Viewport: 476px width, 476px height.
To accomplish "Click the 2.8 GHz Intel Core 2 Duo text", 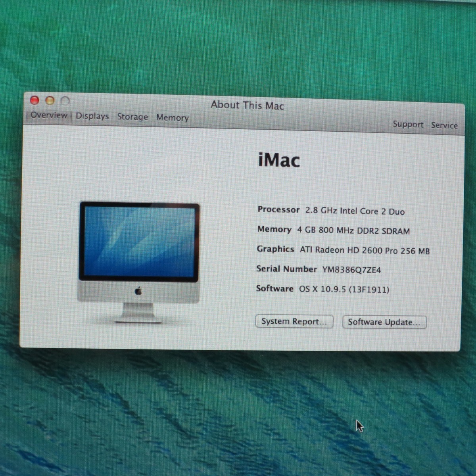I will coord(355,211).
